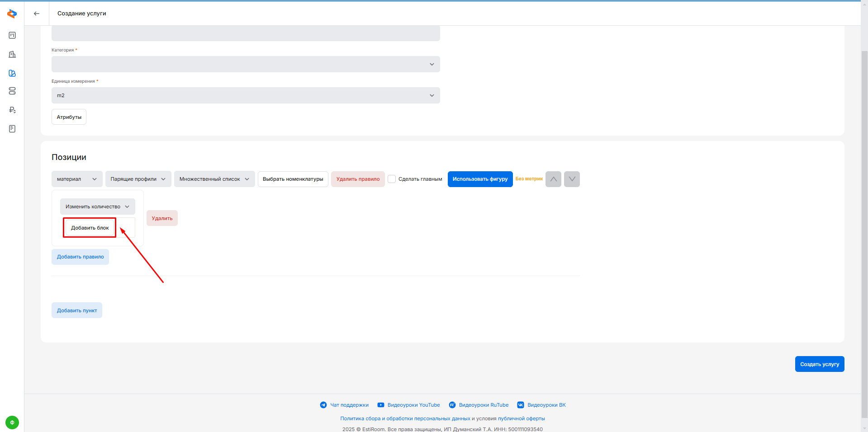Expand the 'Категория' dropdown
The height and width of the screenshot is (432, 868).
click(x=246, y=64)
